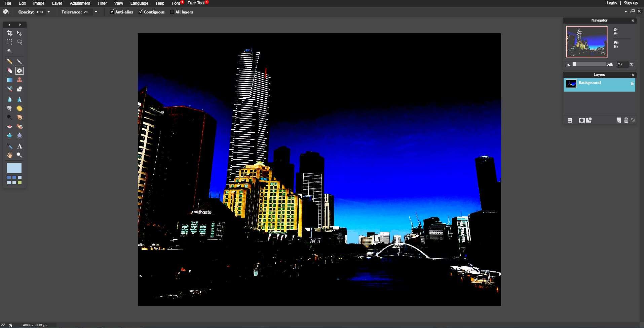This screenshot has height=328, width=644.
Task: Select the Type tool
Action: click(20, 146)
